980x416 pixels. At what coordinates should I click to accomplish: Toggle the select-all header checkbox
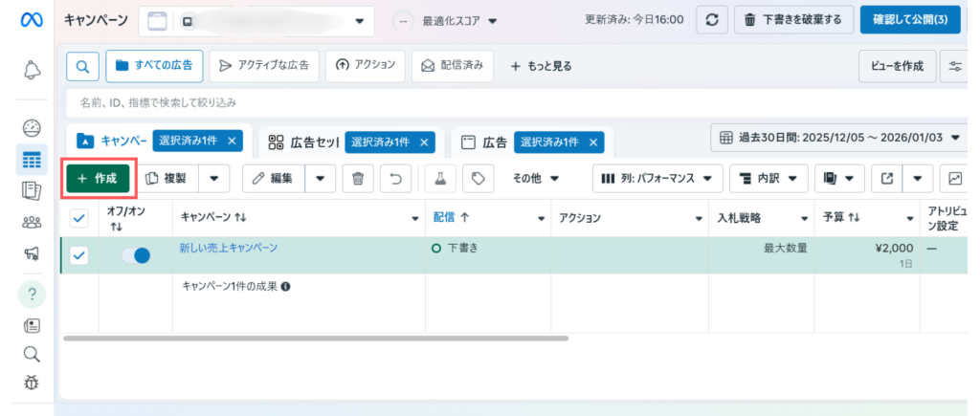pyautogui.click(x=80, y=218)
